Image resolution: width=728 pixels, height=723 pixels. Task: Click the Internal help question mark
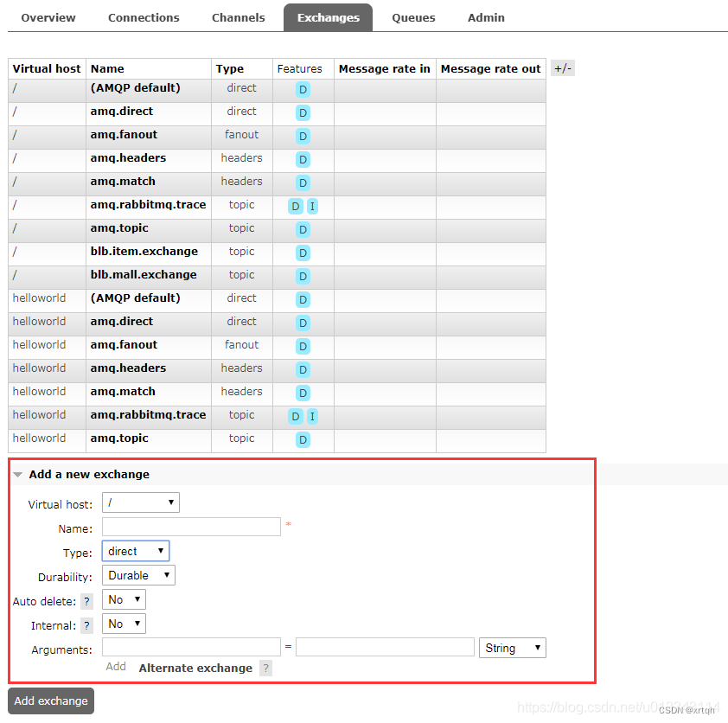[86, 626]
